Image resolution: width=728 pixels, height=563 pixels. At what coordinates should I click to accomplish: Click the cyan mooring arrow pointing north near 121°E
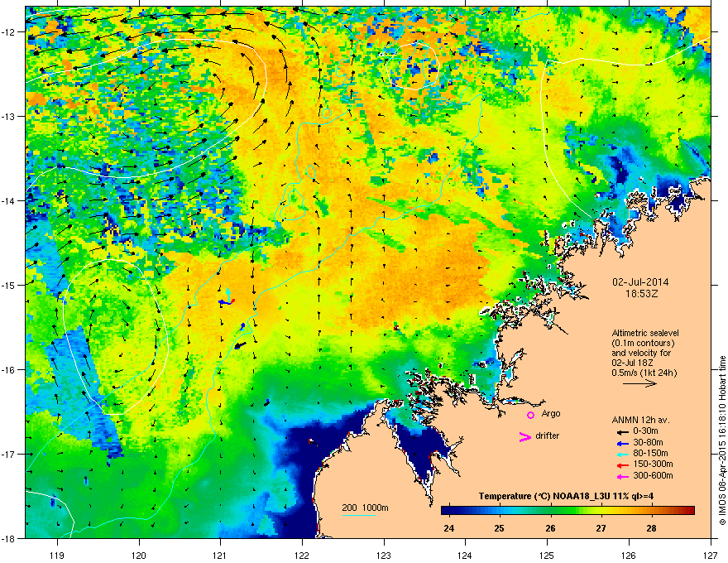228,295
